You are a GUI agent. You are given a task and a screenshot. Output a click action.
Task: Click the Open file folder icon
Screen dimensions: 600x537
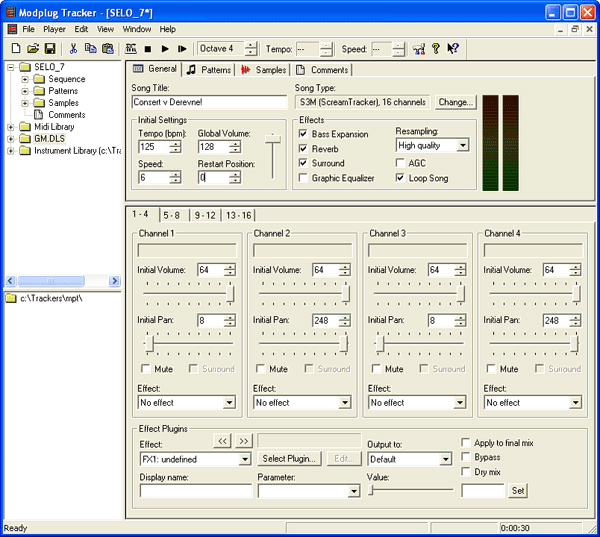(x=32, y=48)
